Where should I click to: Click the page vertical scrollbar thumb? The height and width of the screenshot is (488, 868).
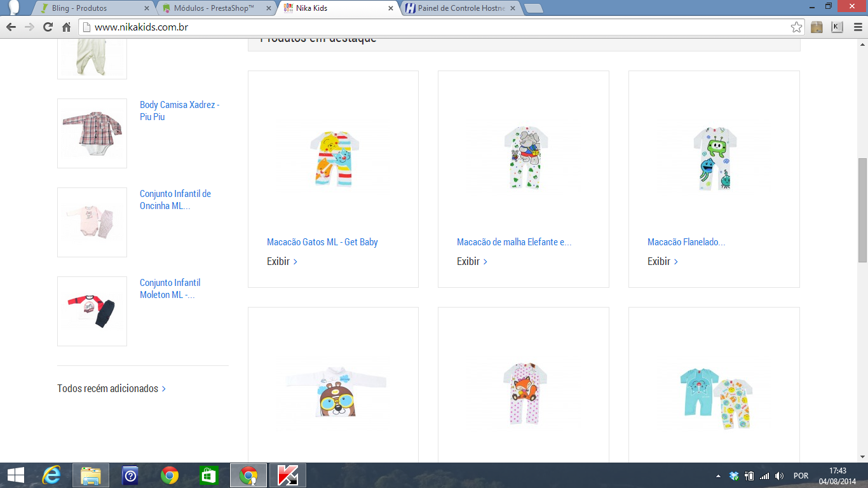[862, 210]
